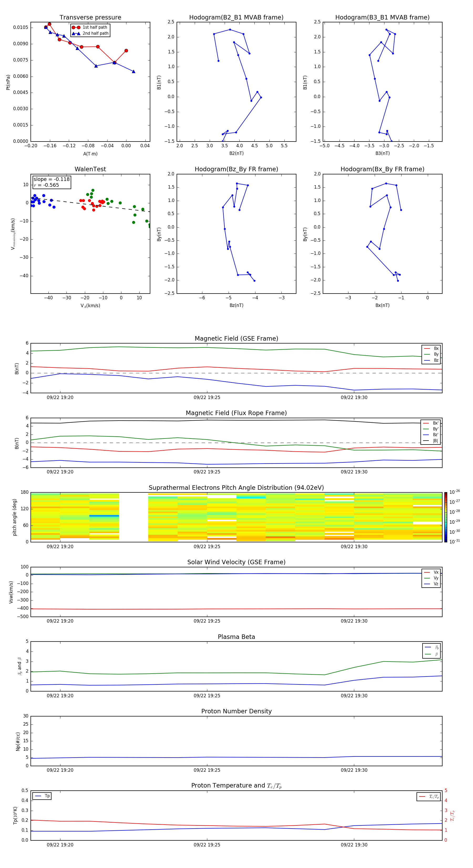The image size is (473, 868).
Task: Click '09/22 19:25' under the Plasma Beta plot
Action: pos(207,695)
